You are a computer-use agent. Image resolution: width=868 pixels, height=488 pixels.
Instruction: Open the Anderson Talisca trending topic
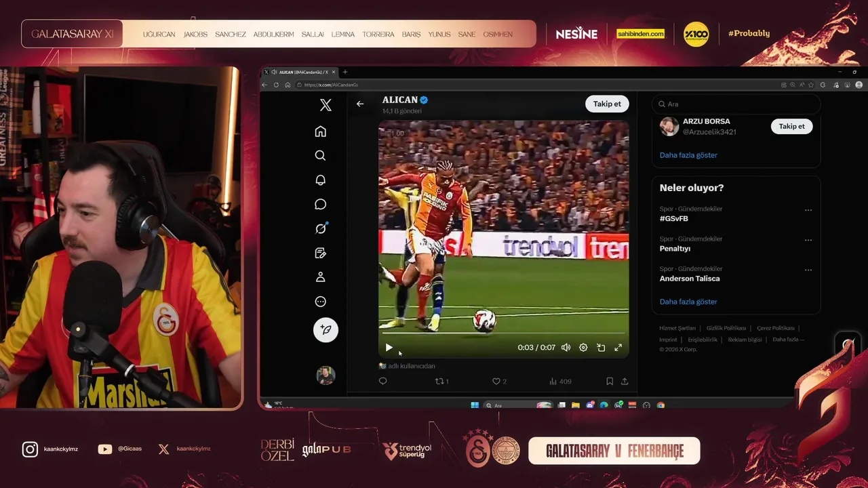[x=690, y=279]
